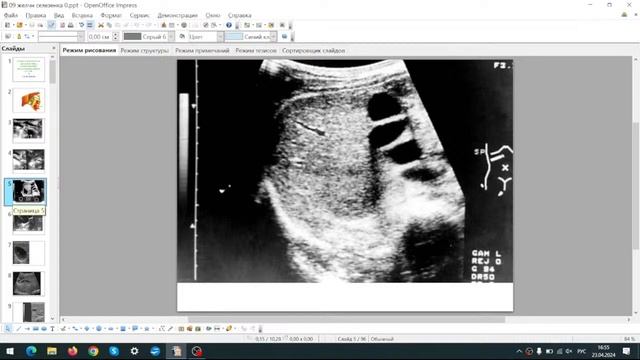Screen dimensions: 640x360
Task: Select slide 7 thumbnail
Action: click(29, 253)
